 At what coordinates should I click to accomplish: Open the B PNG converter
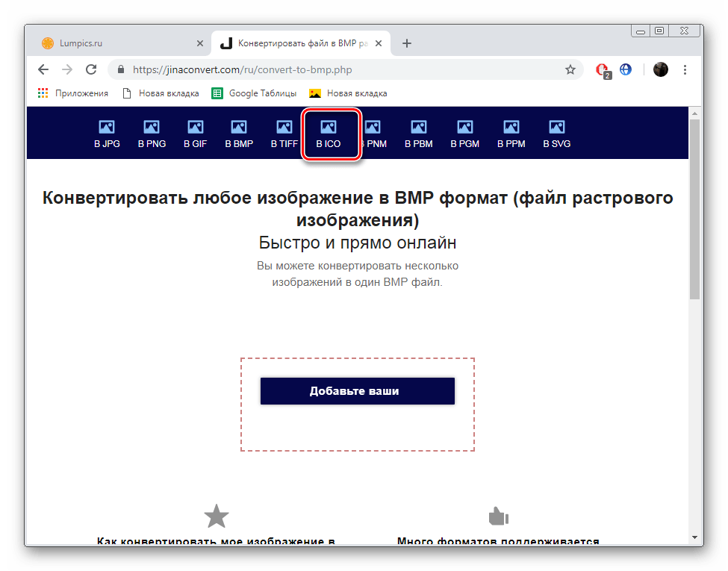pos(152,134)
